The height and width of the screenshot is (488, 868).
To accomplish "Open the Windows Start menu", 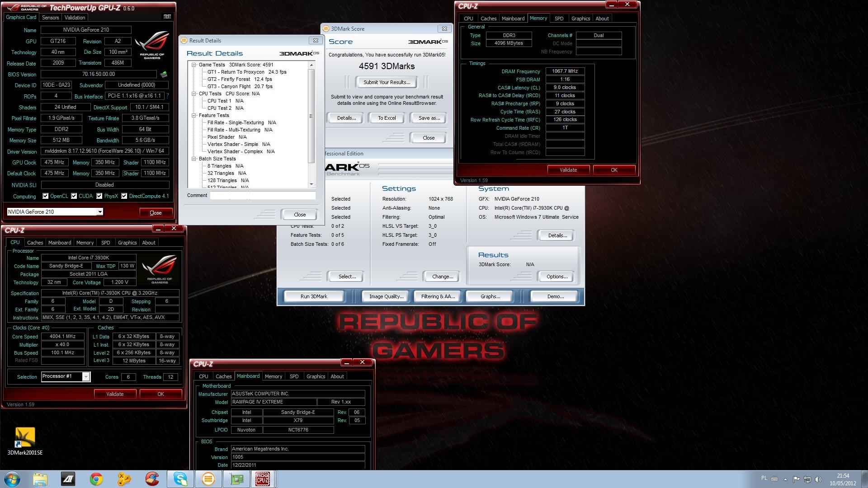I will pos(12,479).
